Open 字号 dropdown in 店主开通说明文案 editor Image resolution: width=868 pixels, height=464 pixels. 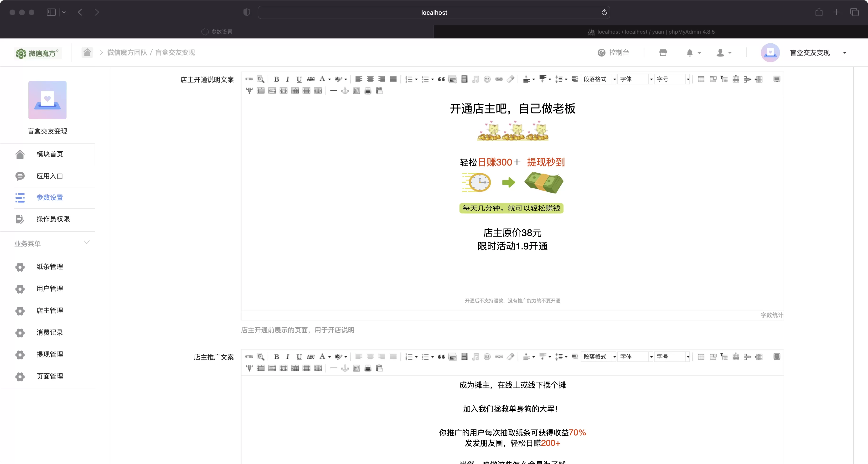point(672,79)
